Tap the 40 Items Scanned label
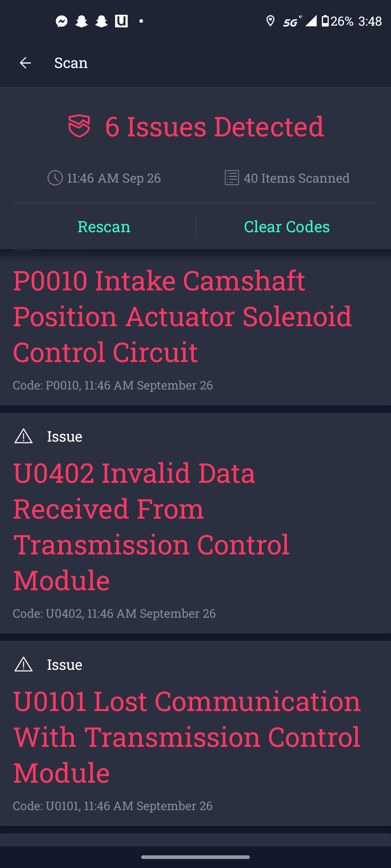 point(297,178)
